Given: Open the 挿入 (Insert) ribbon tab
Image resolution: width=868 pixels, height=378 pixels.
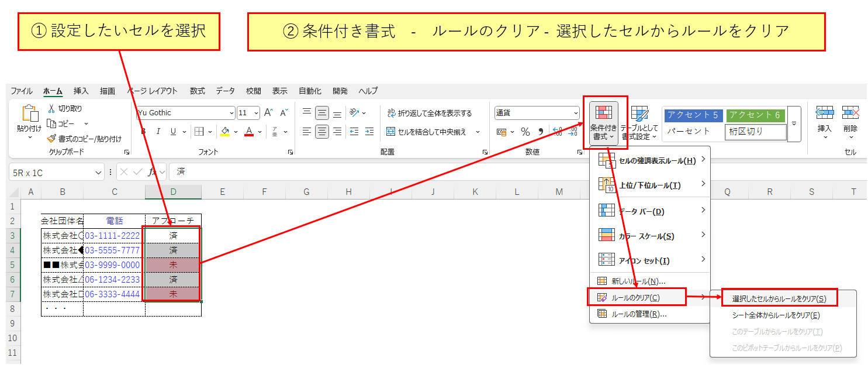Looking at the screenshot, I should pos(81,91).
